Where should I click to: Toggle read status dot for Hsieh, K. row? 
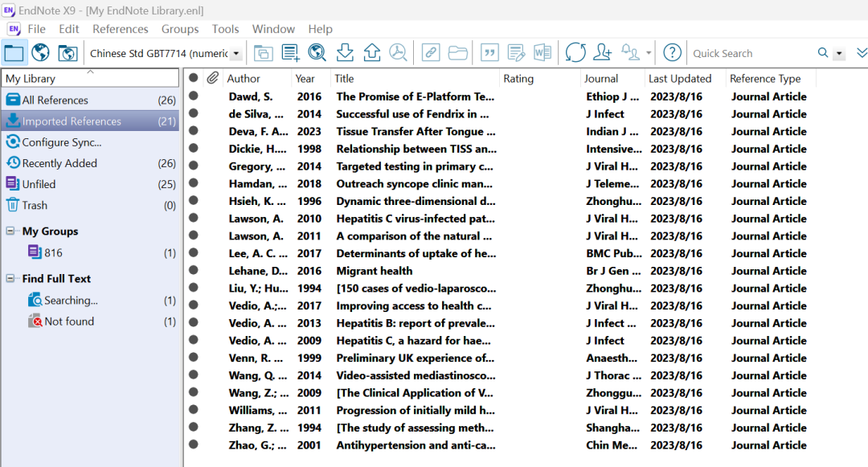click(193, 200)
